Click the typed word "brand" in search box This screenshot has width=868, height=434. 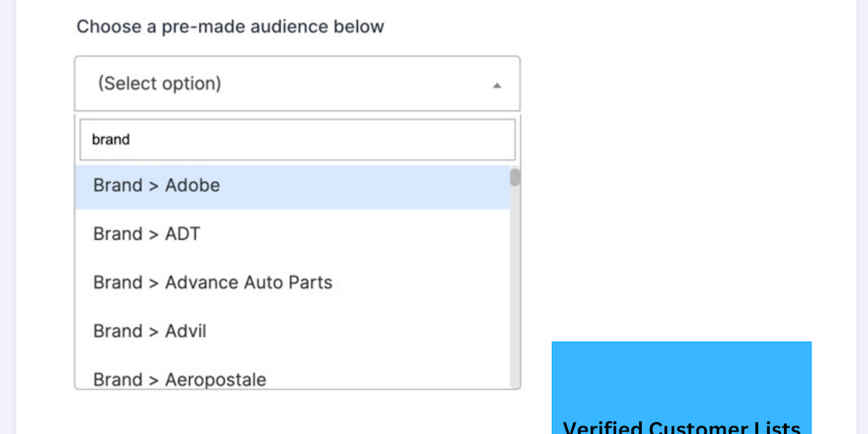[110, 140]
